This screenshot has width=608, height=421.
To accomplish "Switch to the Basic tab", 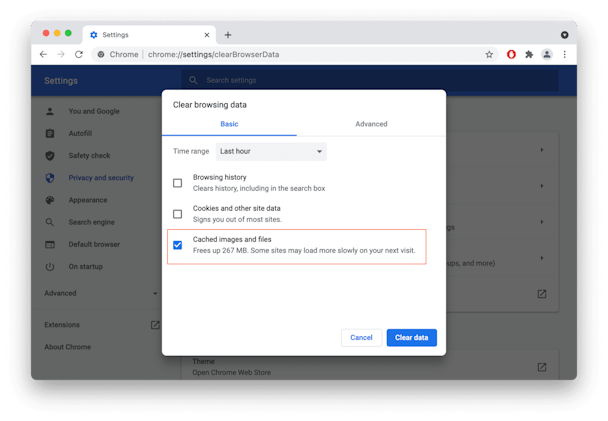I will [229, 124].
